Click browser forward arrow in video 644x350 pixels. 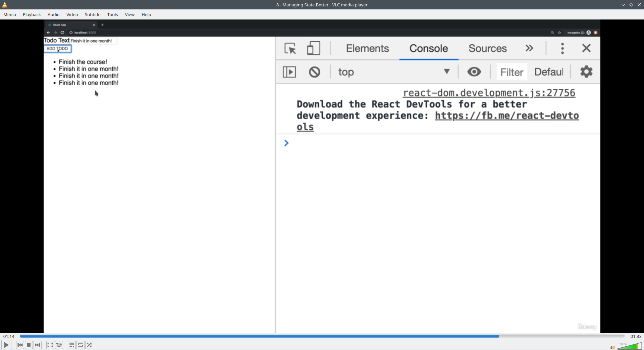coord(55,33)
